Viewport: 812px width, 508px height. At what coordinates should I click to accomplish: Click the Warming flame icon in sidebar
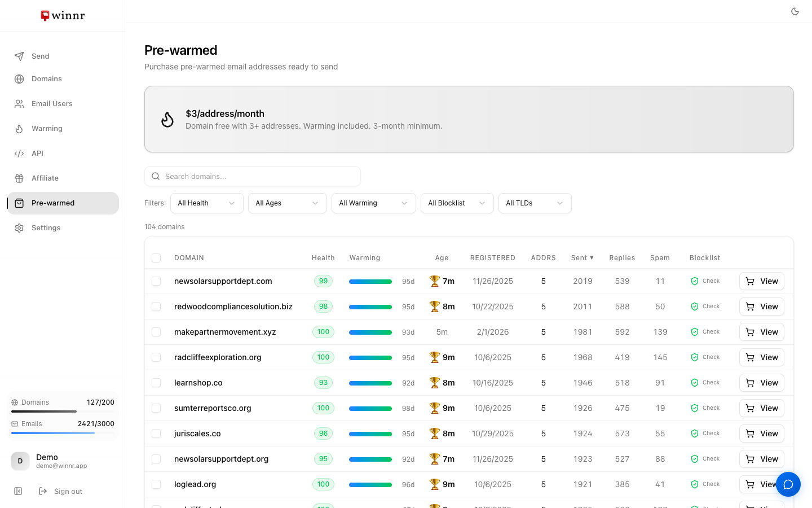(x=19, y=129)
